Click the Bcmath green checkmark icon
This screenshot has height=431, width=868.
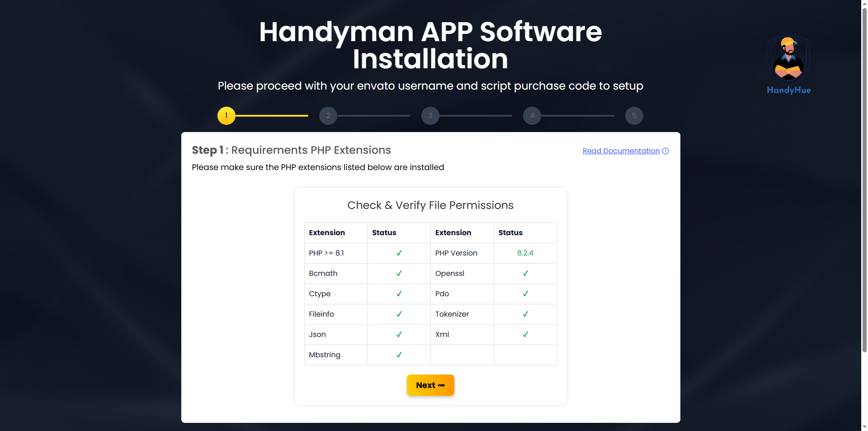(x=399, y=273)
